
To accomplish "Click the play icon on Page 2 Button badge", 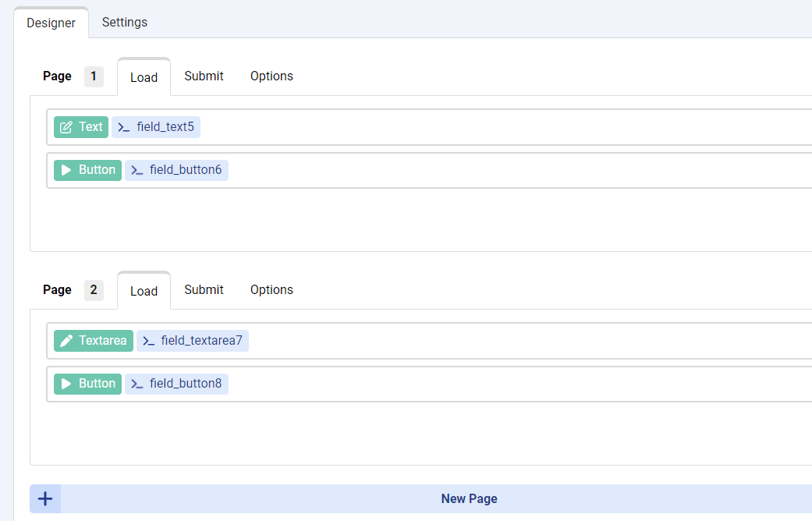I will (x=66, y=384).
